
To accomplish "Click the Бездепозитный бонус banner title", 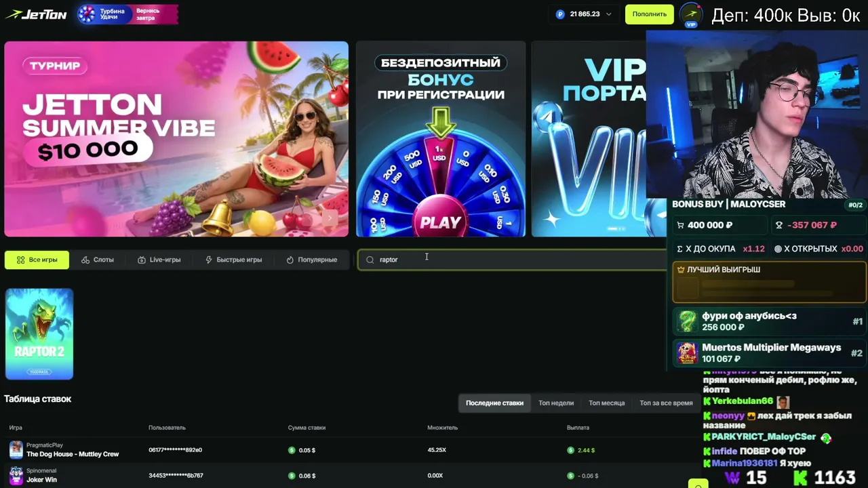I will (x=441, y=79).
